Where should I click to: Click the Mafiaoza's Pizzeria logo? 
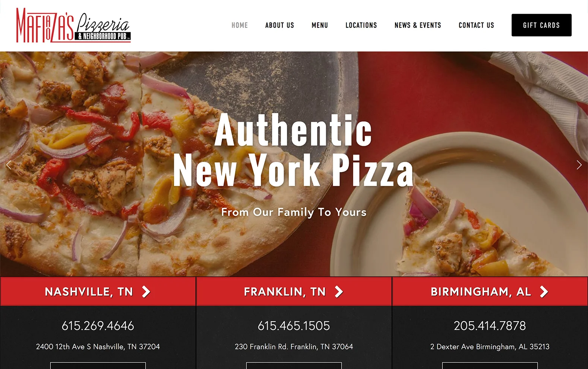tap(73, 25)
